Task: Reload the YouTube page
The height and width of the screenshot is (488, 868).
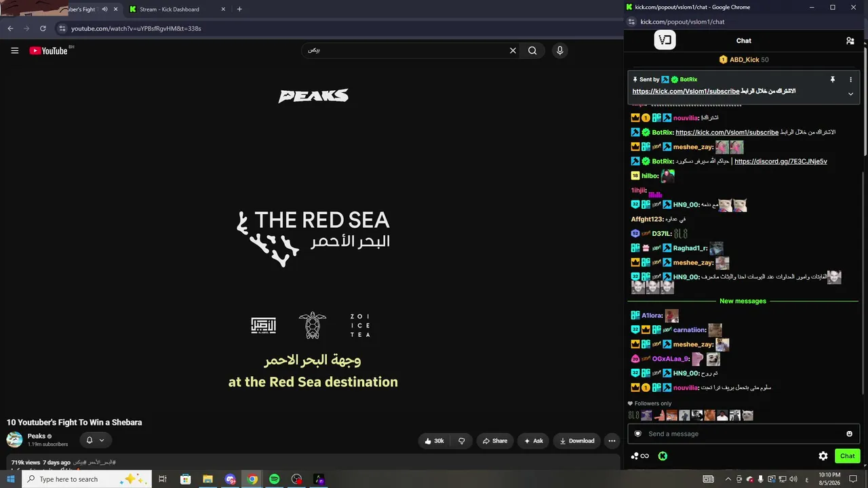Action: (x=43, y=28)
